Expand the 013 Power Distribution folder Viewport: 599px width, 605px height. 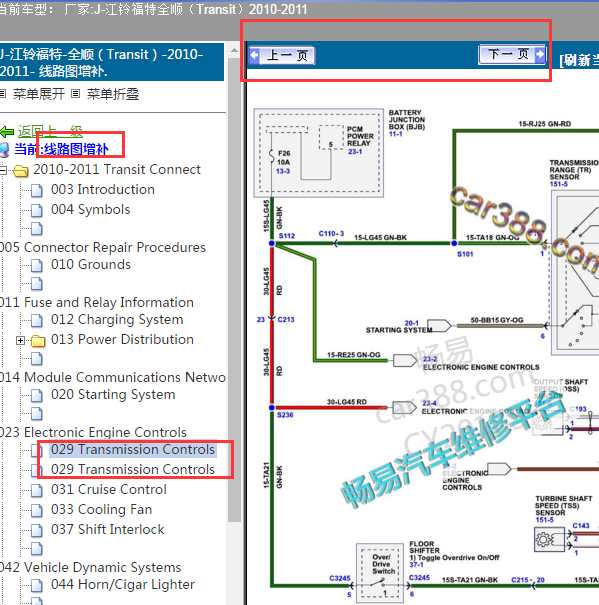[x=20, y=340]
